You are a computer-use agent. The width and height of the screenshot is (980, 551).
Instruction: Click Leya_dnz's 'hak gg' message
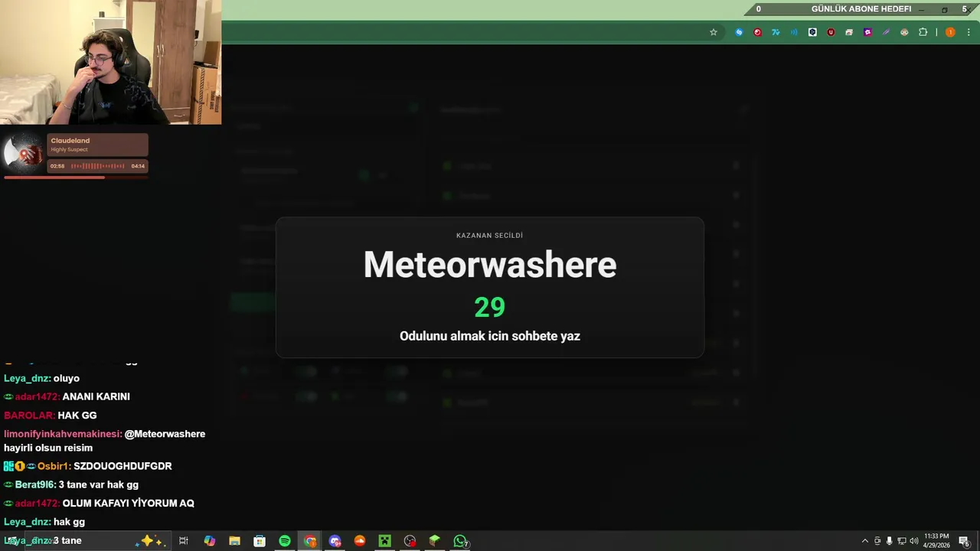tap(69, 522)
